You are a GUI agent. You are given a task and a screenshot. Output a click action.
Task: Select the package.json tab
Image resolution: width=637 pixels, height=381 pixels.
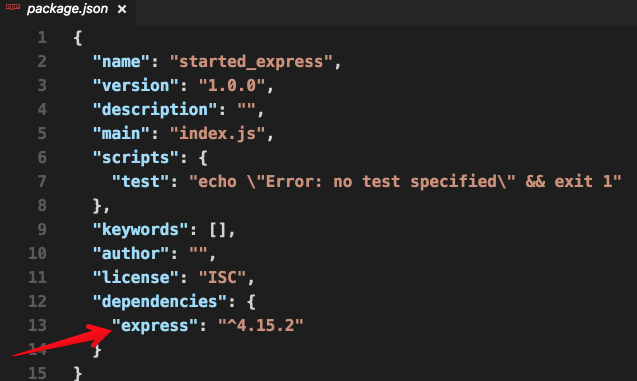coord(68,10)
